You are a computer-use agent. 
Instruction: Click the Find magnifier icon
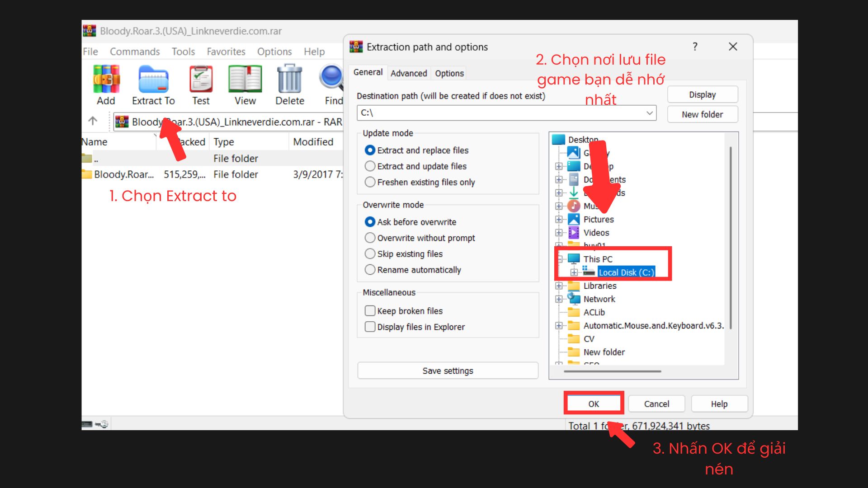331,78
